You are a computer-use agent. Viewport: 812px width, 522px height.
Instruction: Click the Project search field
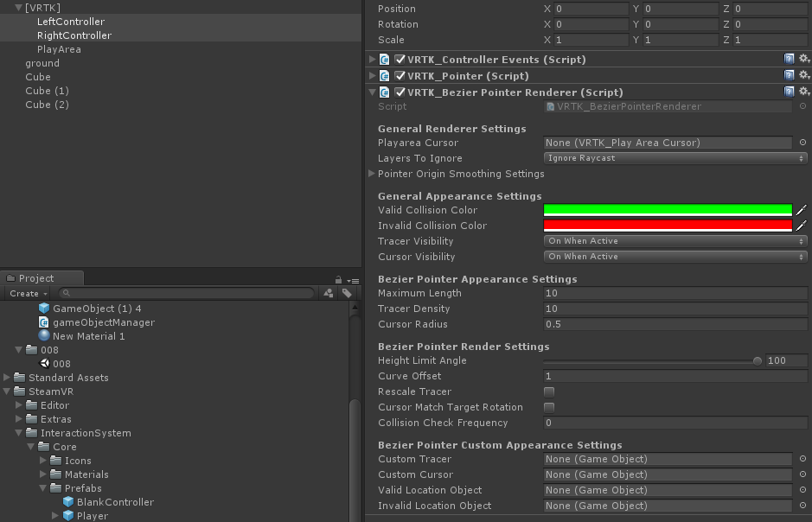pyautogui.click(x=187, y=293)
